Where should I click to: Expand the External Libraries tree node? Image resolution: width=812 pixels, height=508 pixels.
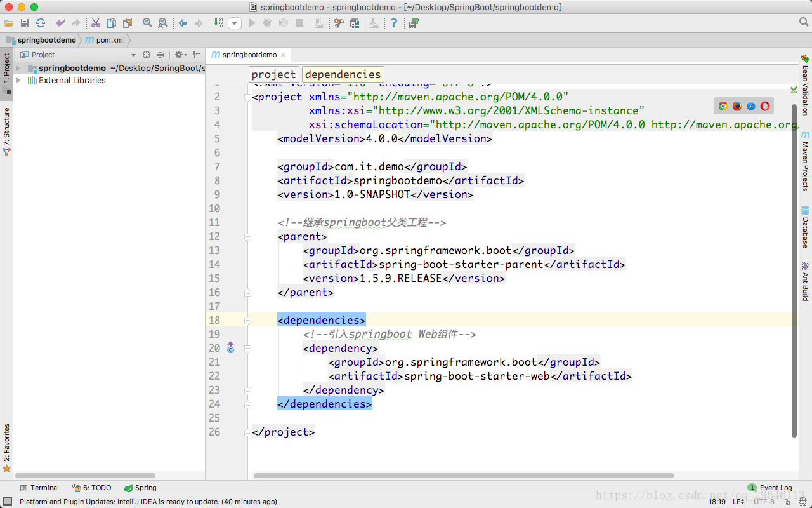pos(18,81)
